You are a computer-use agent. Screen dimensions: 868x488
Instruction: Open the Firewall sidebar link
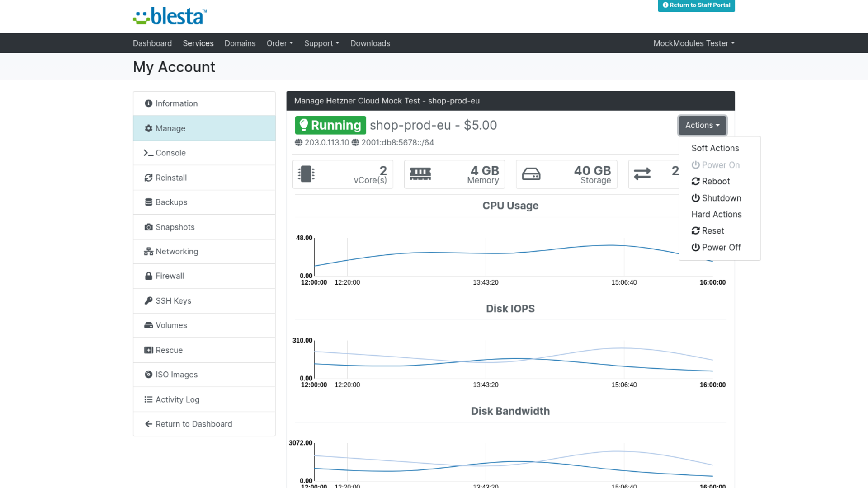click(204, 276)
